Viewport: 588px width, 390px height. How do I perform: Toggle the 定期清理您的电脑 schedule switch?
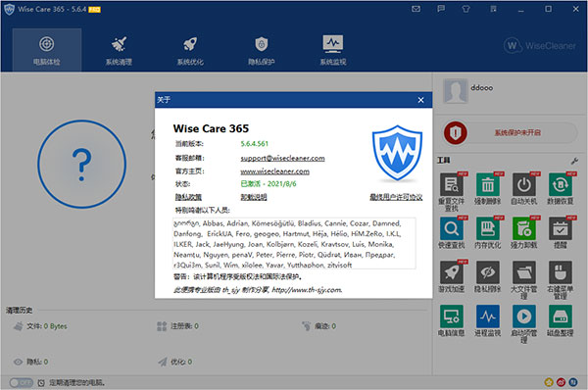tap(22, 382)
